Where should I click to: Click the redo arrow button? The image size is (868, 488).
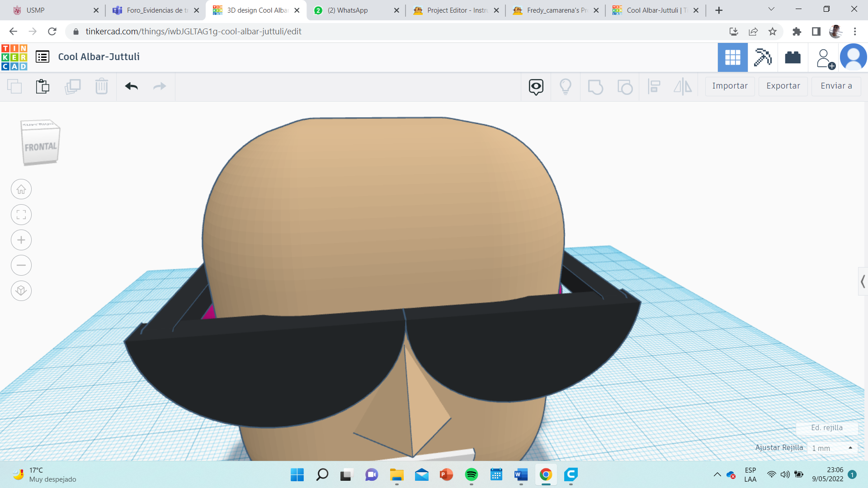[159, 85]
